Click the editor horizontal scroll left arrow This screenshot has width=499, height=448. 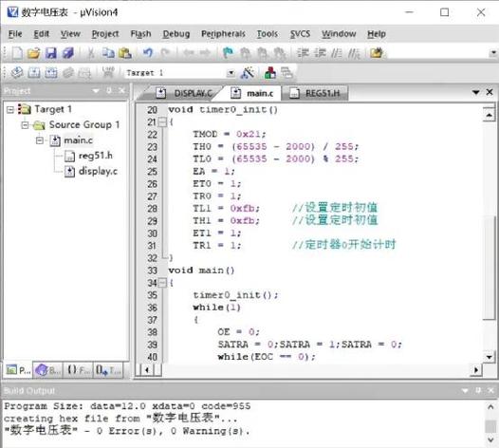tap(147, 370)
